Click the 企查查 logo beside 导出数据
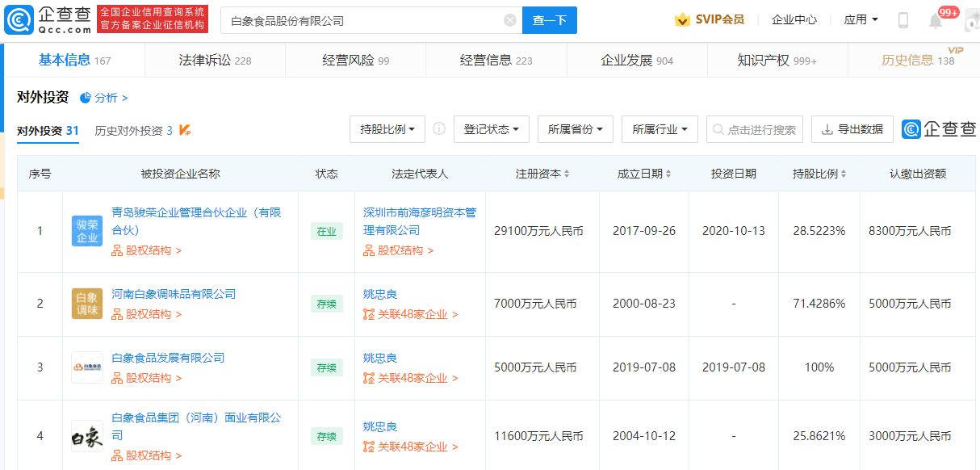The height and width of the screenshot is (470, 980). tap(939, 129)
